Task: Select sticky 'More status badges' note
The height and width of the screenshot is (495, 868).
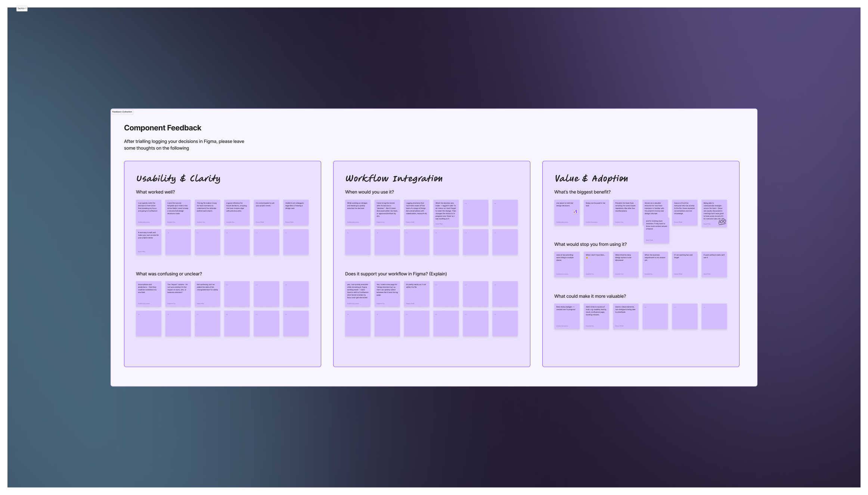Action: [567, 316]
